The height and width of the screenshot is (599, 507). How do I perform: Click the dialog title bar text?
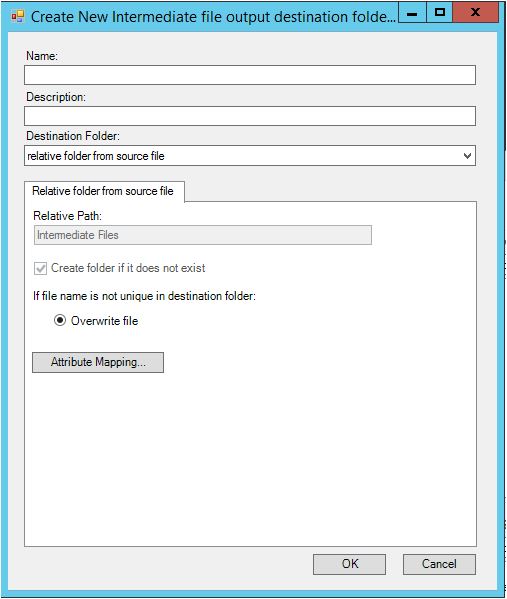click(213, 17)
